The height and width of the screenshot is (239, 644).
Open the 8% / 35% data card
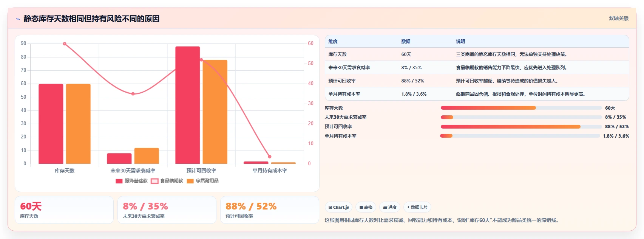[167, 210]
